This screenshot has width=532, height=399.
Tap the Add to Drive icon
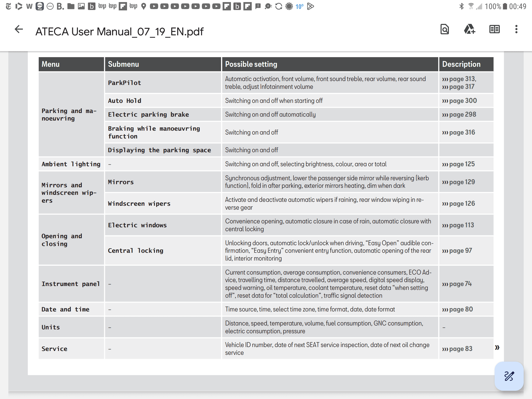(x=469, y=29)
